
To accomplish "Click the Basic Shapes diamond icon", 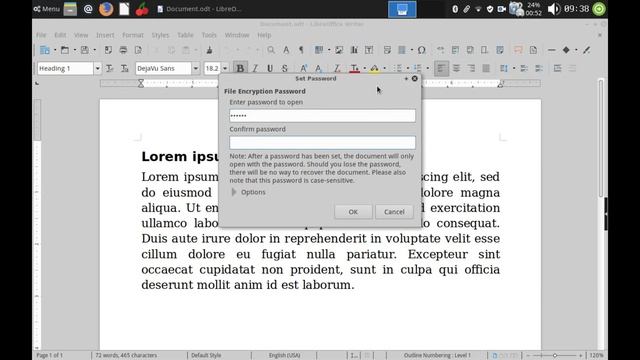I will pyautogui.click(x=566, y=50).
